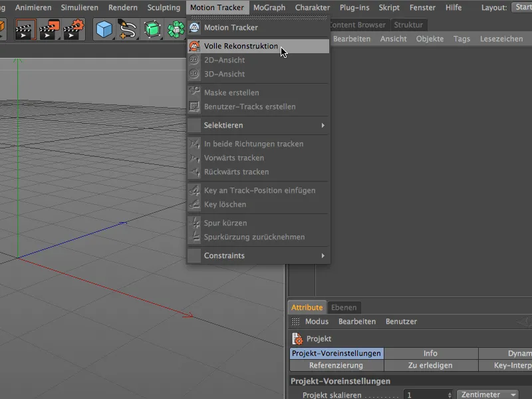Viewport: 532px width, 399px height.
Task: Open the Hilfe menu
Action: point(454,7)
